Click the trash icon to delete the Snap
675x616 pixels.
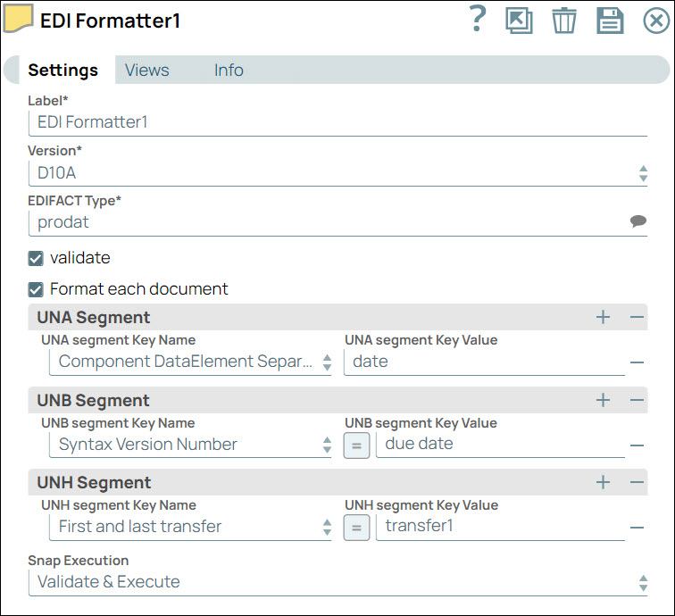[x=564, y=20]
